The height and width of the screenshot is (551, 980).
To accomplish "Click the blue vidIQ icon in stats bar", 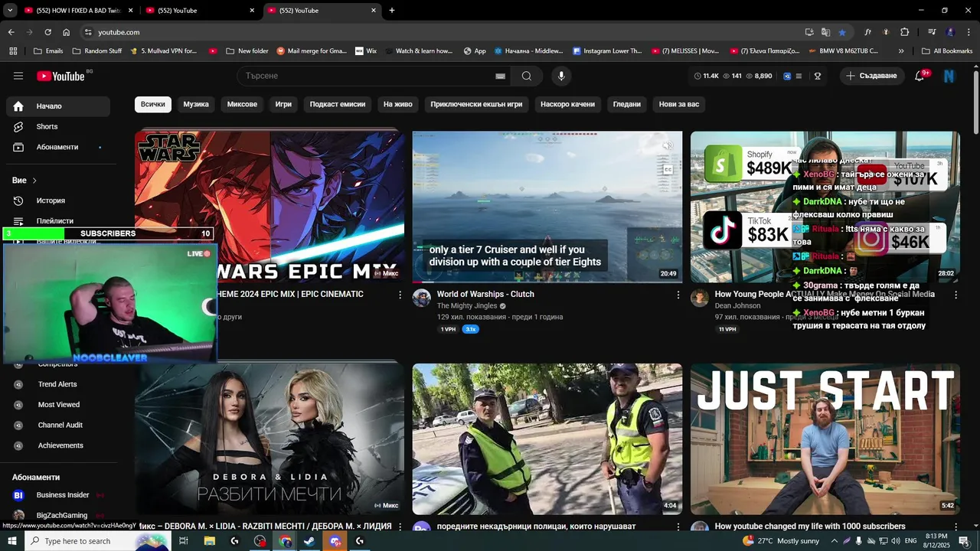I will 786,76.
